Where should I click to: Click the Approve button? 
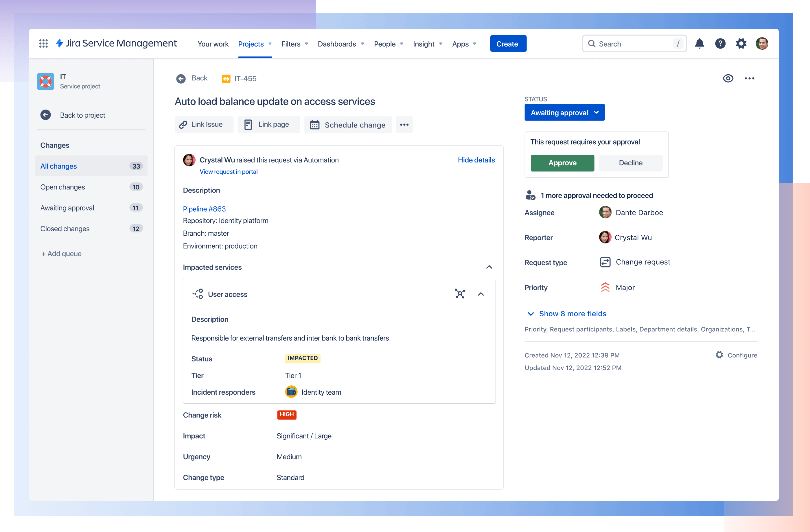point(562,163)
